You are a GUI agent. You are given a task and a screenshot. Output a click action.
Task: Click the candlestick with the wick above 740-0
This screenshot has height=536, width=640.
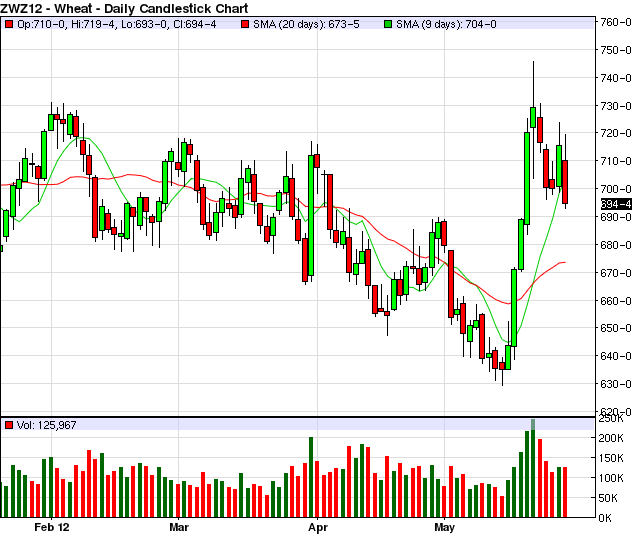coord(533,118)
